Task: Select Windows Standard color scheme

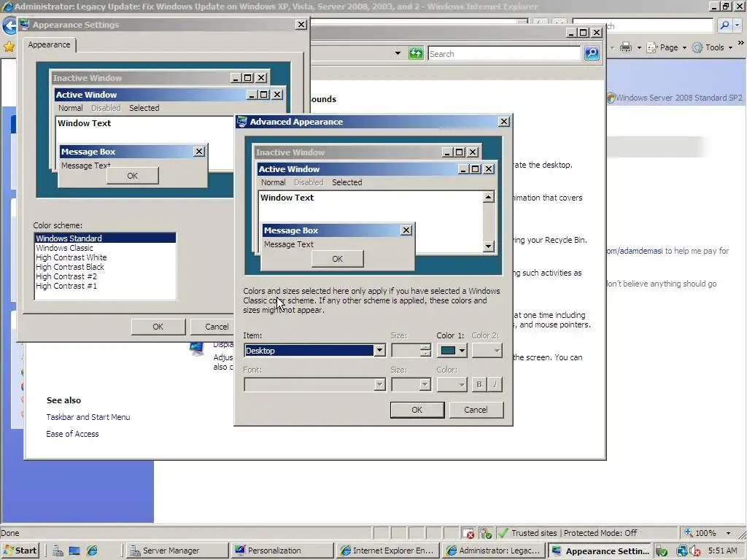Action: click(105, 238)
